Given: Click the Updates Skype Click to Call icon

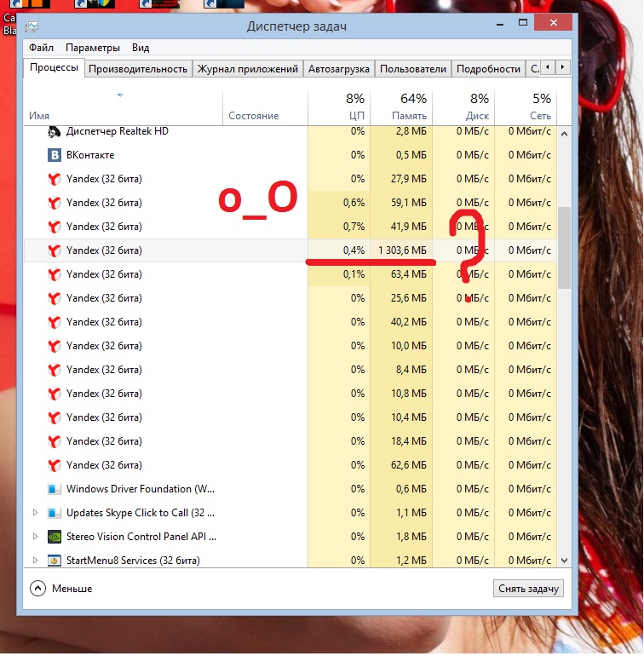Looking at the screenshot, I should tap(54, 513).
